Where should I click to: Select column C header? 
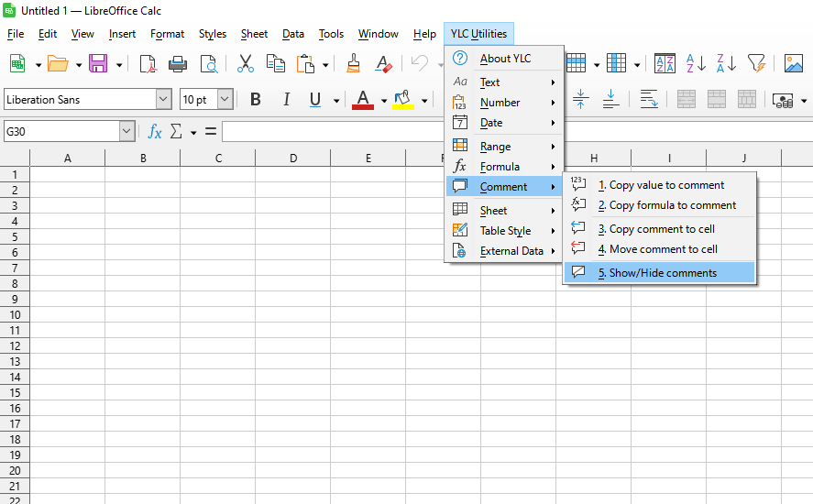click(x=218, y=159)
